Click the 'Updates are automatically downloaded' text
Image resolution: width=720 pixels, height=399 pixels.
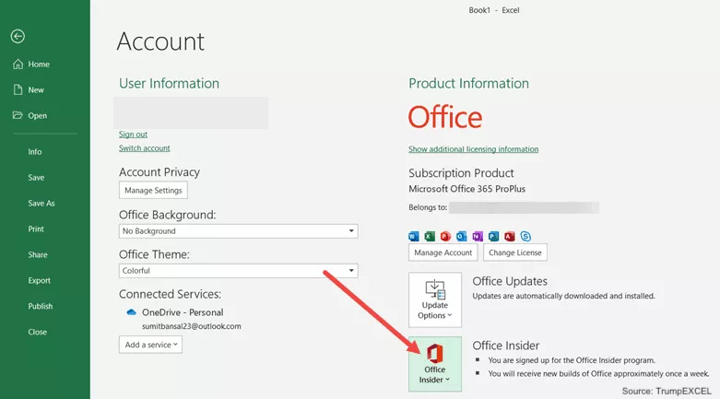pos(563,296)
